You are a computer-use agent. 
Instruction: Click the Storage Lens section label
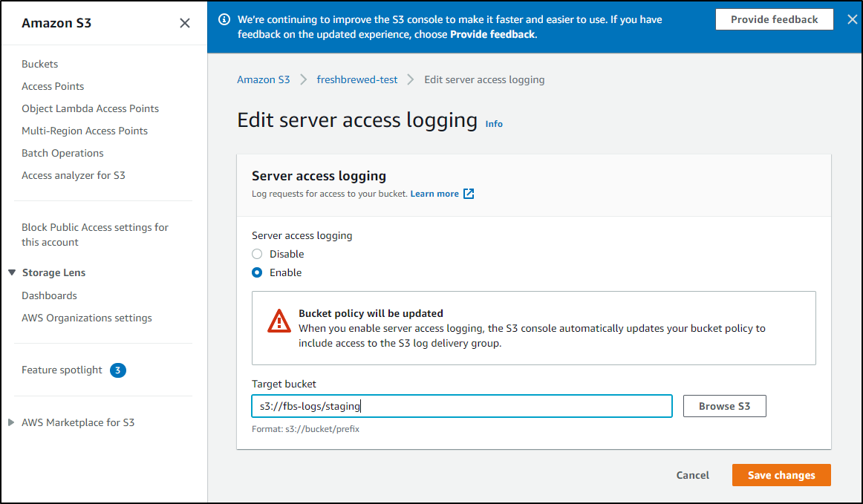(x=54, y=272)
